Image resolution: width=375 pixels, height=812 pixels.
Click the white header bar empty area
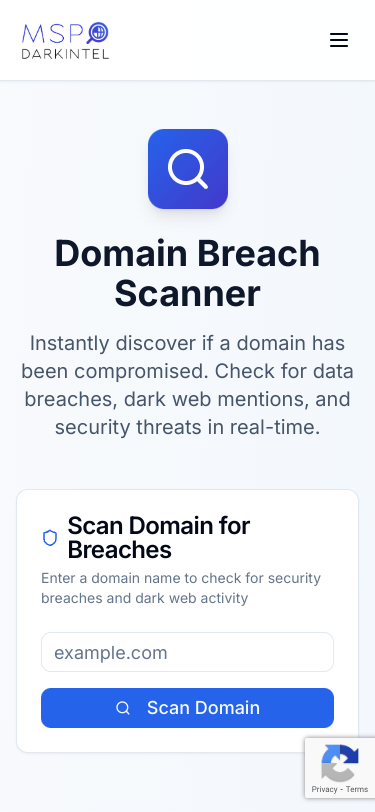pyautogui.click(x=218, y=40)
